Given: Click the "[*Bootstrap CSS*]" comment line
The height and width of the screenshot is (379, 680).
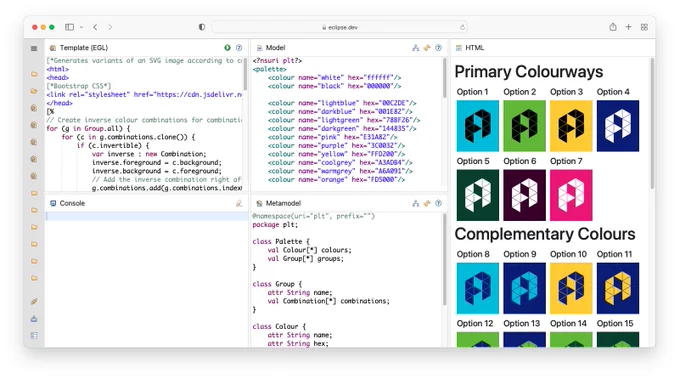Looking at the screenshot, I should [x=79, y=86].
